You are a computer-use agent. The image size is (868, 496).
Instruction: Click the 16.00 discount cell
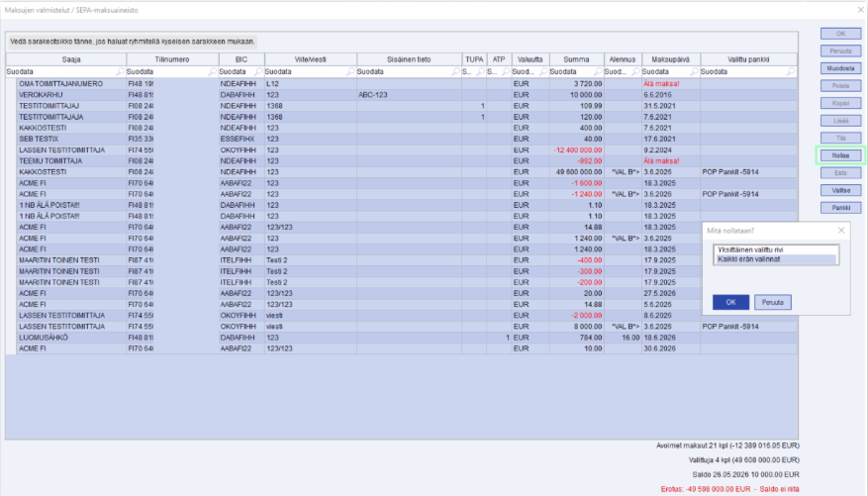(623, 338)
